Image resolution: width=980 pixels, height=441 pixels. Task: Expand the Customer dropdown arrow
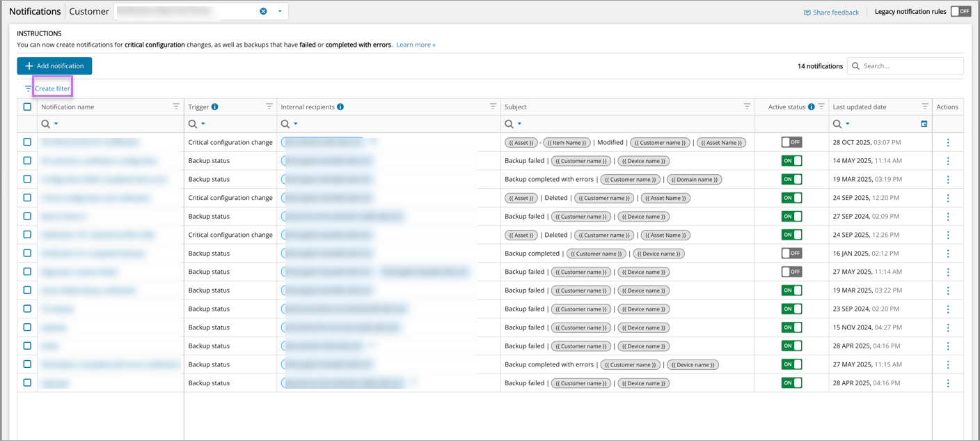coord(280,11)
